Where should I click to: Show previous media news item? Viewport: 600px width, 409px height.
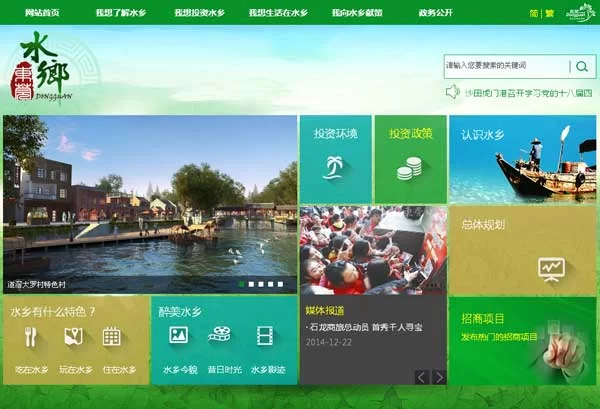(x=421, y=377)
